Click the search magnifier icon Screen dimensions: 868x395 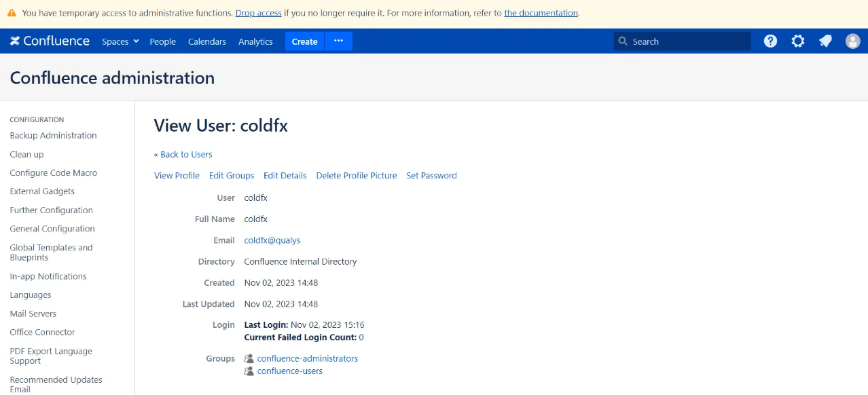click(x=623, y=41)
